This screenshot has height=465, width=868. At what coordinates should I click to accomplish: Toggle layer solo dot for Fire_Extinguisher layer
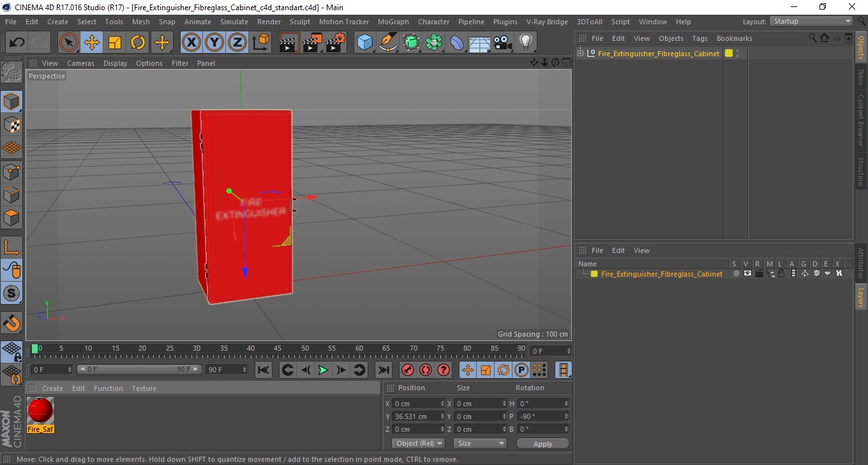coord(736,273)
